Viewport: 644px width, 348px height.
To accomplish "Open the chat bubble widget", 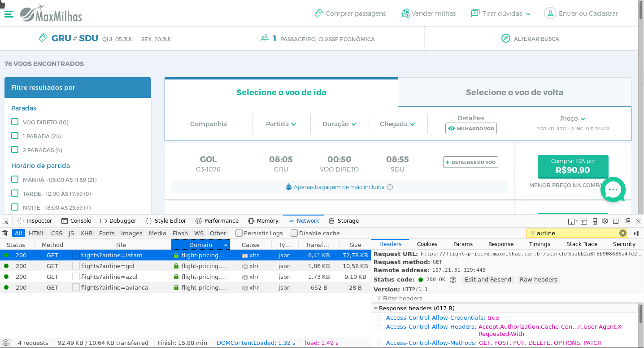I will pos(613,189).
